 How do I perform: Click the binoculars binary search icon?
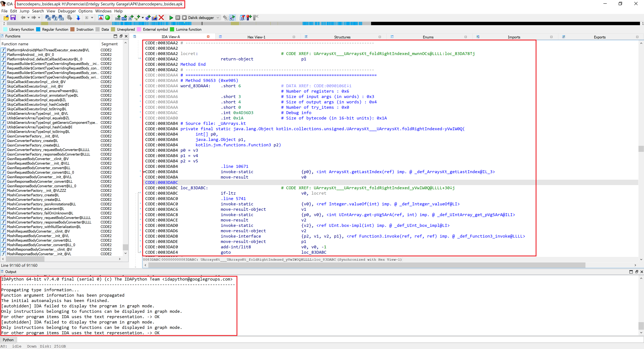coord(61,17)
